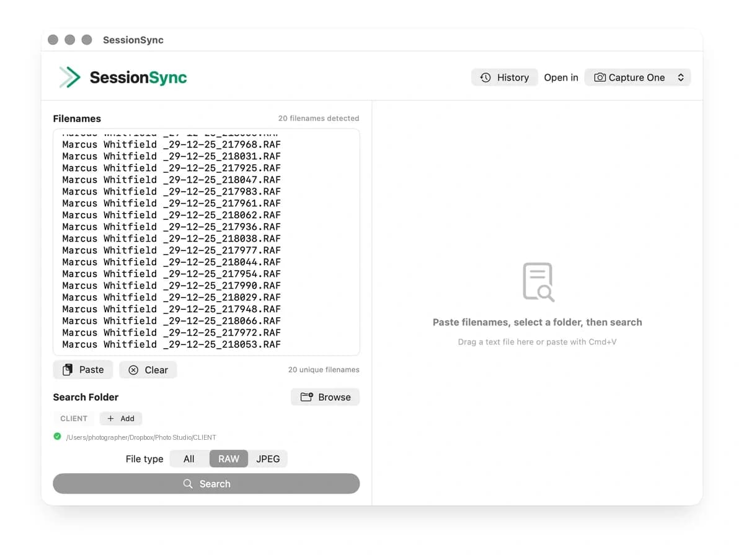This screenshot has width=744, height=560.
Task: Click the camera icon in the Capture One selector
Action: 600,77
